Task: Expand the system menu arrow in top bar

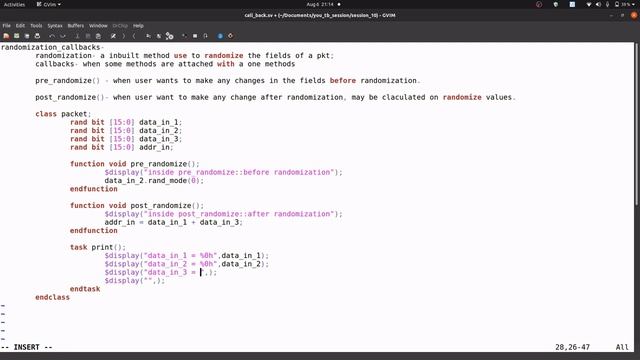Action: [634, 4]
